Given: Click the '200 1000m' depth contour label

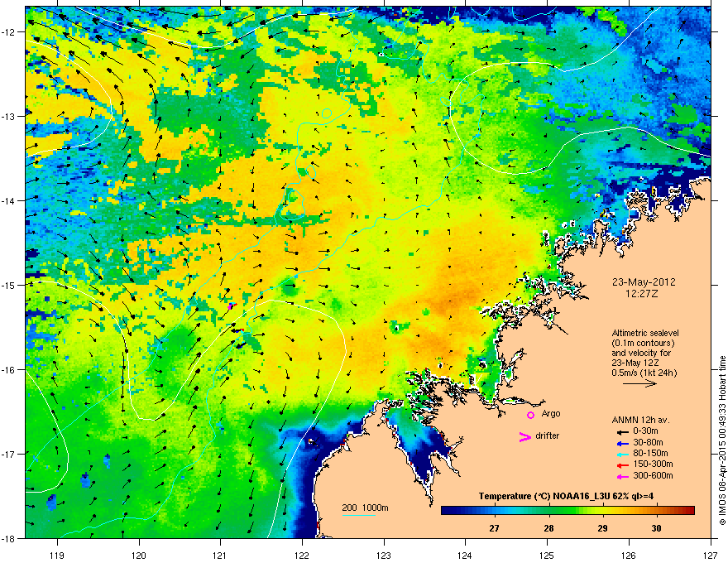Looking at the screenshot, I should (365, 508).
